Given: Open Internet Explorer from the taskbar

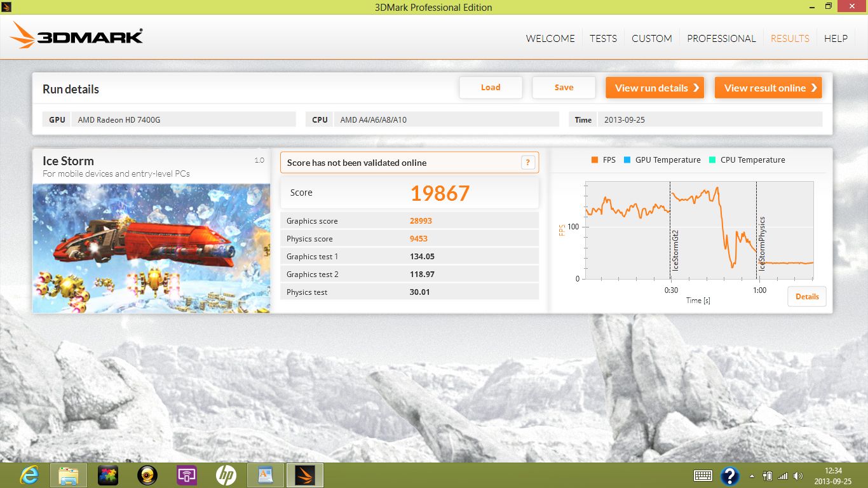Looking at the screenshot, I should click(x=29, y=475).
